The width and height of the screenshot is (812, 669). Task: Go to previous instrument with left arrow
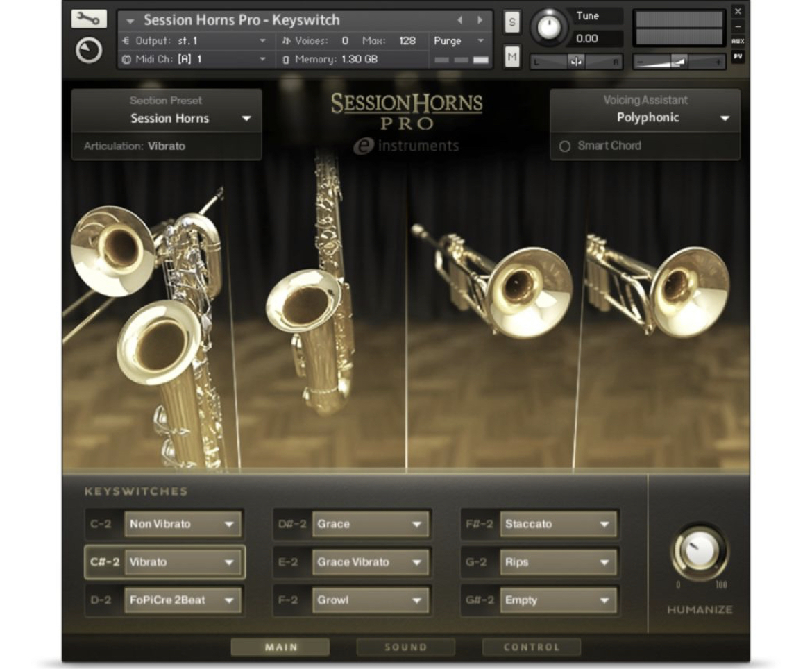click(x=459, y=20)
